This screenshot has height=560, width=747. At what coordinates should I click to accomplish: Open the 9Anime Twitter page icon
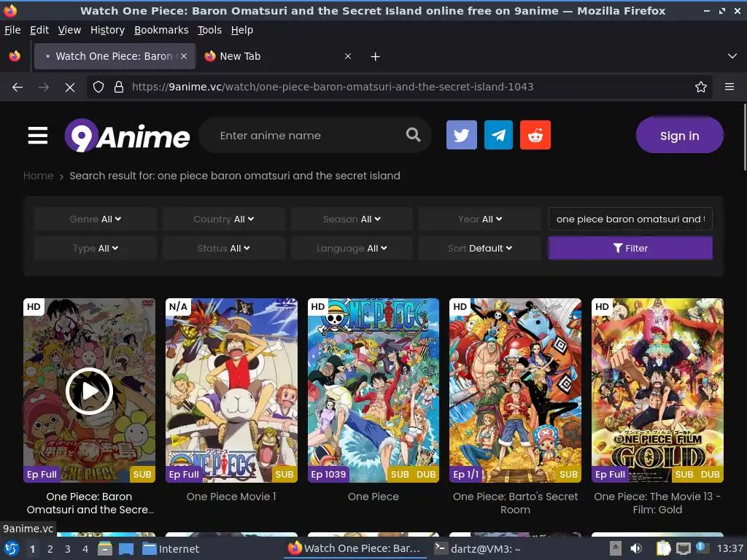click(461, 135)
